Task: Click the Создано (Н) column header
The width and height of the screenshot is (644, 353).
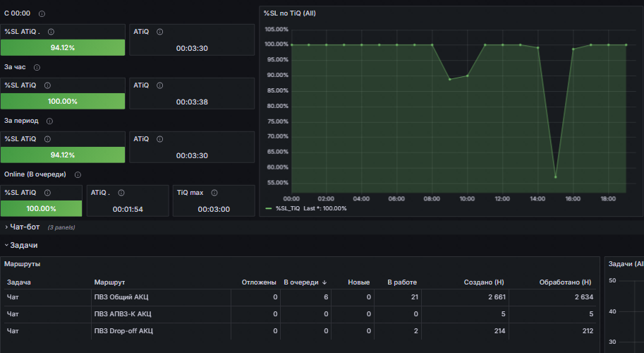Action: click(x=484, y=282)
